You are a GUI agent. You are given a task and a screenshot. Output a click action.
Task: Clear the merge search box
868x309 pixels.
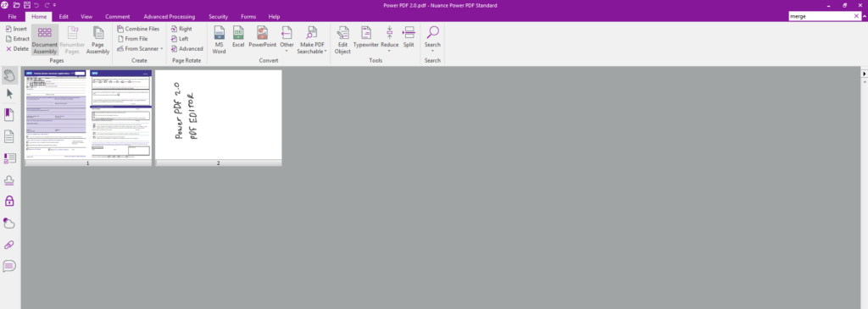pos(856,17)
